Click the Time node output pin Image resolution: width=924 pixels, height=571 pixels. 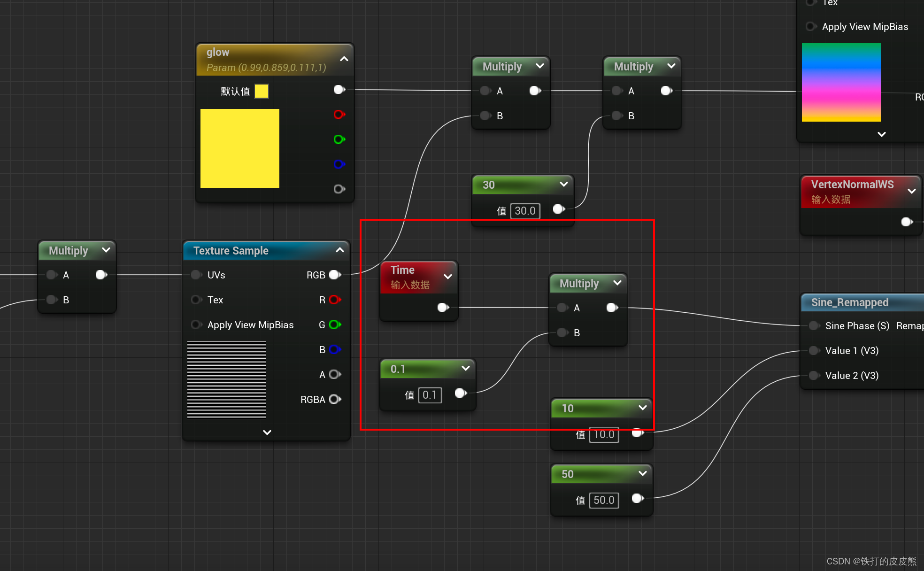pyautogui.click(x=443, y=308)
